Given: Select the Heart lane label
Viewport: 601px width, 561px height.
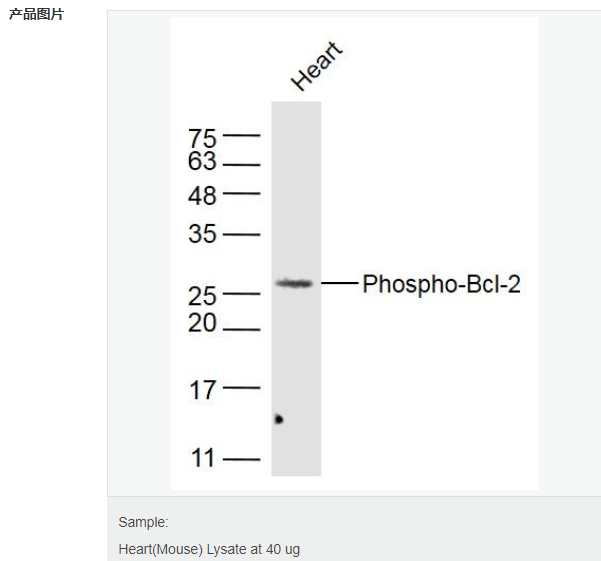Looking at the screenshot, I should (316, 66).
